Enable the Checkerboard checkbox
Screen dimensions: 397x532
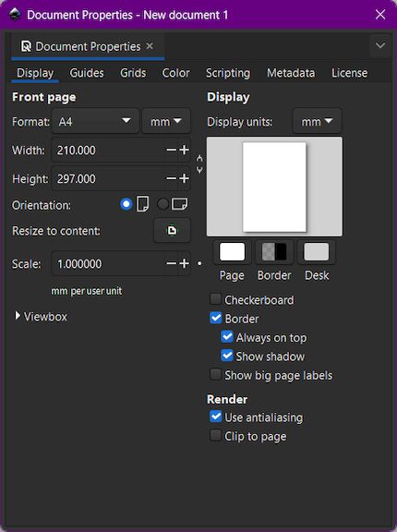tap(215, 299)
